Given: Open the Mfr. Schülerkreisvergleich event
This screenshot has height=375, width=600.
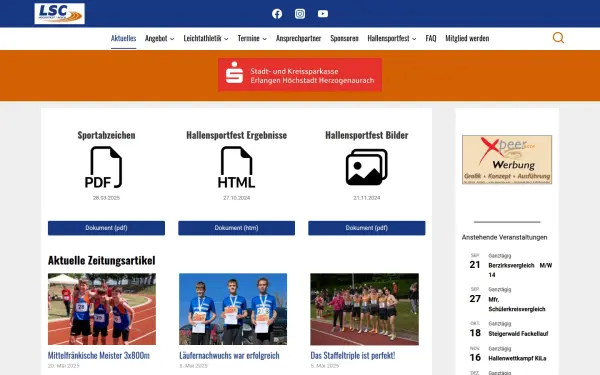Looking at the screenshot, I should click(x=517, y=304).
